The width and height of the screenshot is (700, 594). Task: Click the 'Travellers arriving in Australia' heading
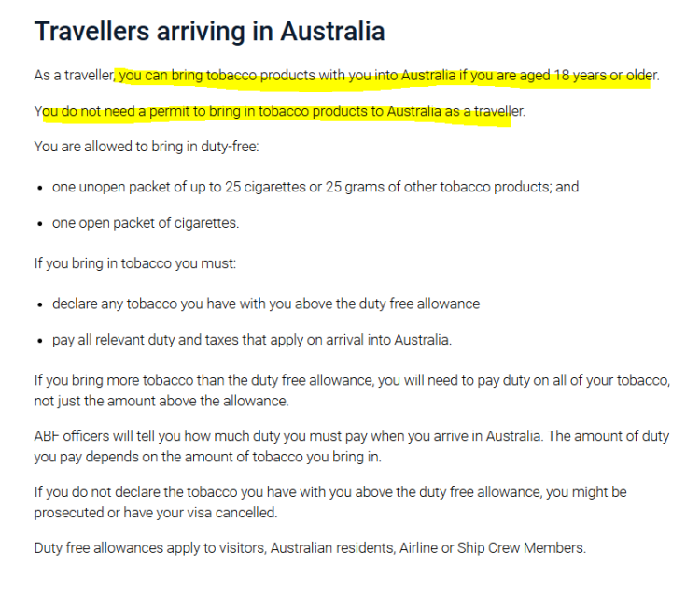[209, 32]
